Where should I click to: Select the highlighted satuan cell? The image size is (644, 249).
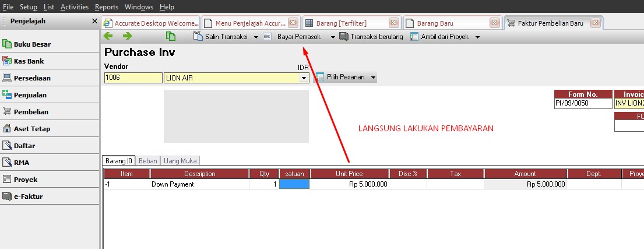click(x=294, y=184)
